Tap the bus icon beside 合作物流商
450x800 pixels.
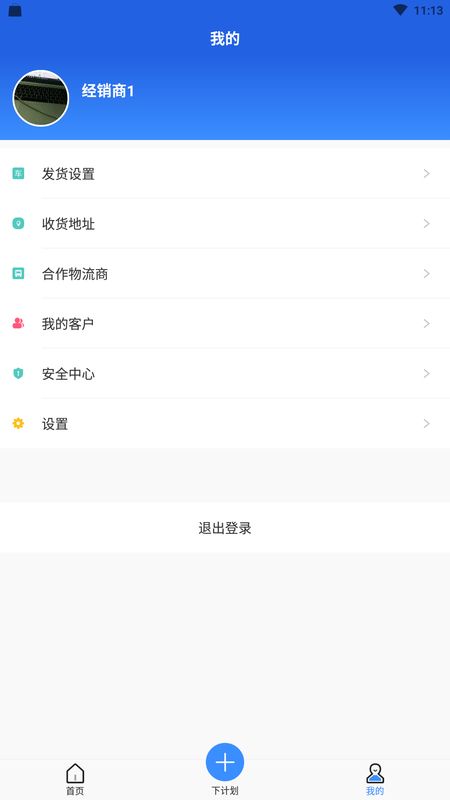[x=18, y=273]
